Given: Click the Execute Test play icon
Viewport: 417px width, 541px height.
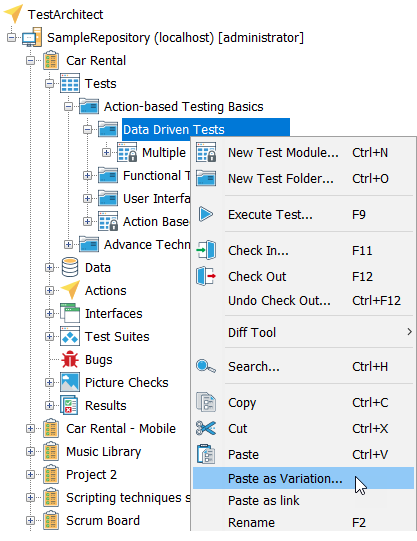Looking at the screenshot, I should pos(206,214).
